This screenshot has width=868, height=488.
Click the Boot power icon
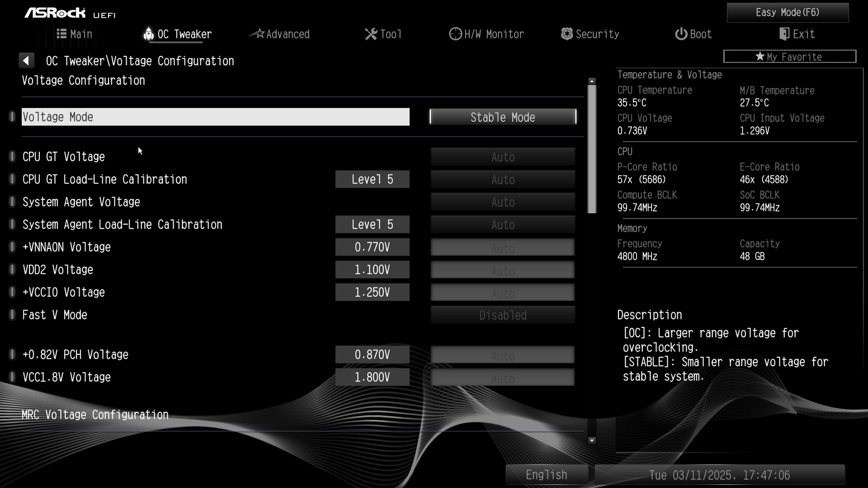tap(681, 34)
